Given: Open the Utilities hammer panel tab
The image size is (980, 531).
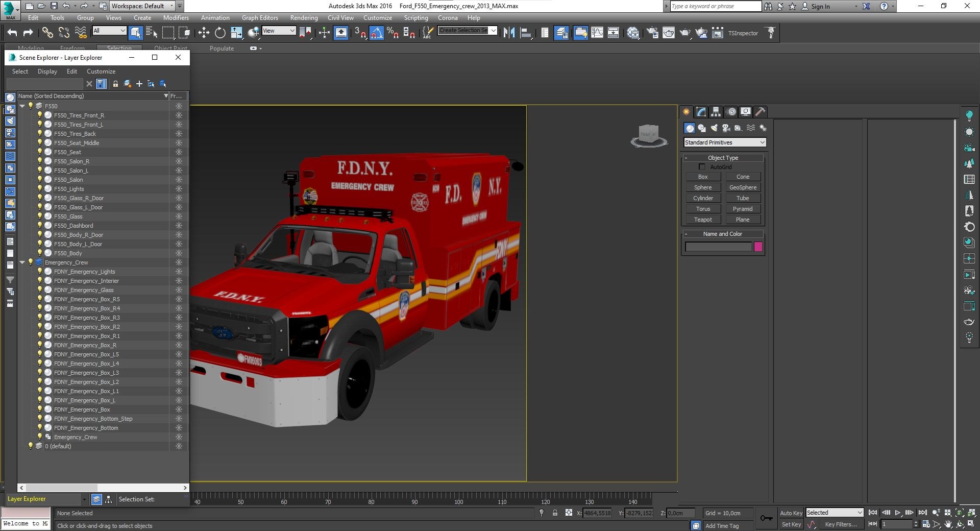Looking at the screenshot, I should pos(760,112).
